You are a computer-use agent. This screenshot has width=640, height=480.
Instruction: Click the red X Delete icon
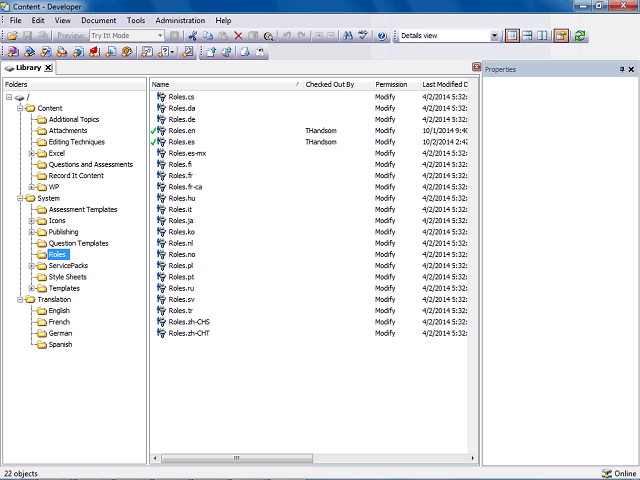(x=238, y=36)
